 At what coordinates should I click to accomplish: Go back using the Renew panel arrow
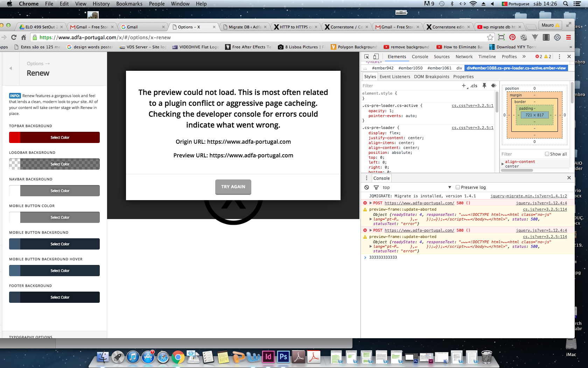click(x=10, y=68)
